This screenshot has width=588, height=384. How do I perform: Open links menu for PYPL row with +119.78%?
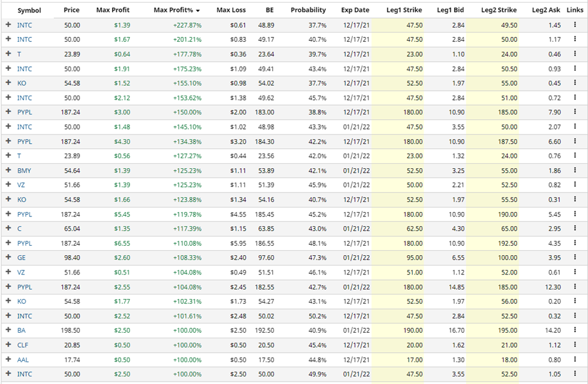[574, 214]
